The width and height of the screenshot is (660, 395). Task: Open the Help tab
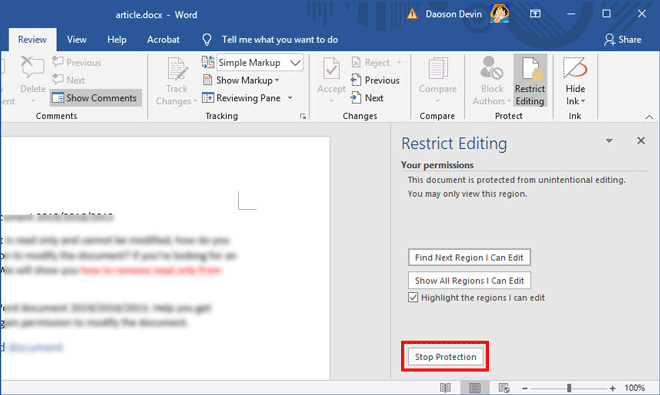117,40
